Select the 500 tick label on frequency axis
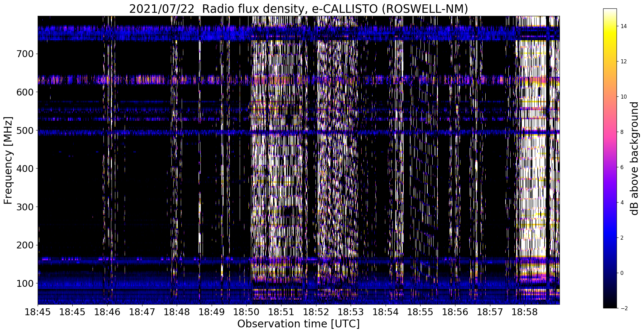 point(25,130)
